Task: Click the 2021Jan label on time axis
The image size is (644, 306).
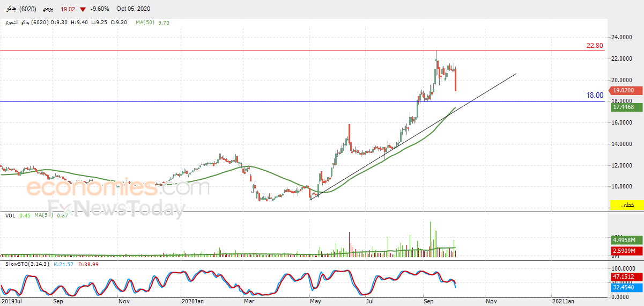Action: 564,302
